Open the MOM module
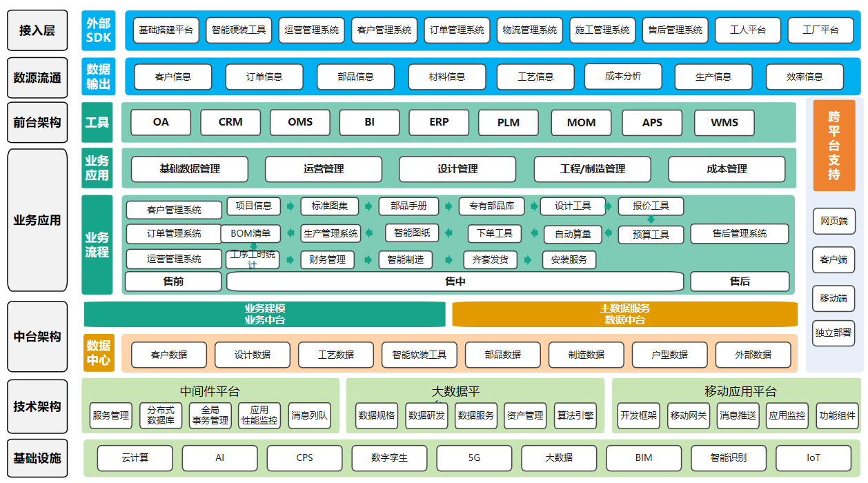868x483 pixels. pyautogui.click(x=580, y=122)
